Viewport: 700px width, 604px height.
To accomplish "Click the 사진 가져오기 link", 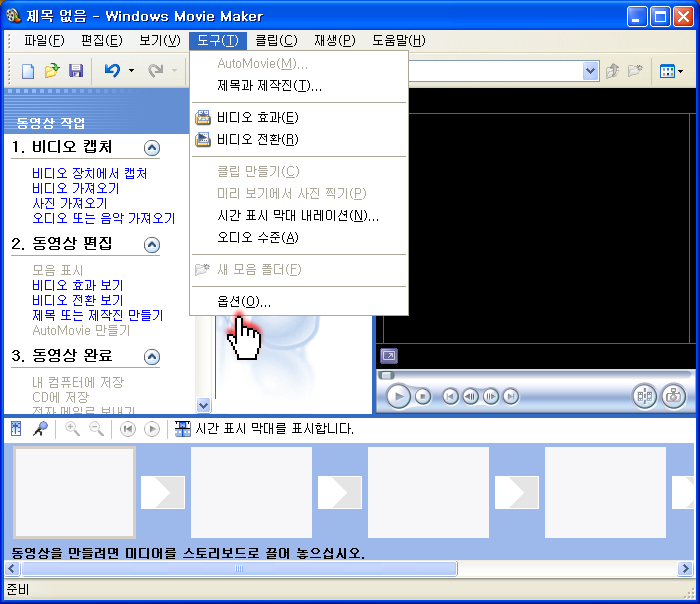I will click(70, 204).
